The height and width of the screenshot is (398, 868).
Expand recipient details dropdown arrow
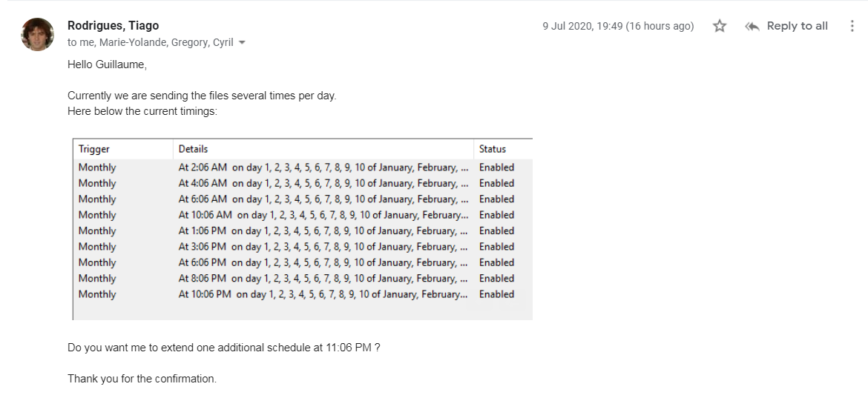click(242, 43)
